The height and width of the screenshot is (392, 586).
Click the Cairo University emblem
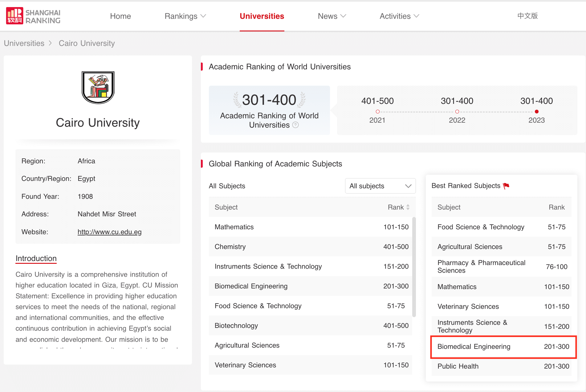pyautogui.click(x=98, y=88)
